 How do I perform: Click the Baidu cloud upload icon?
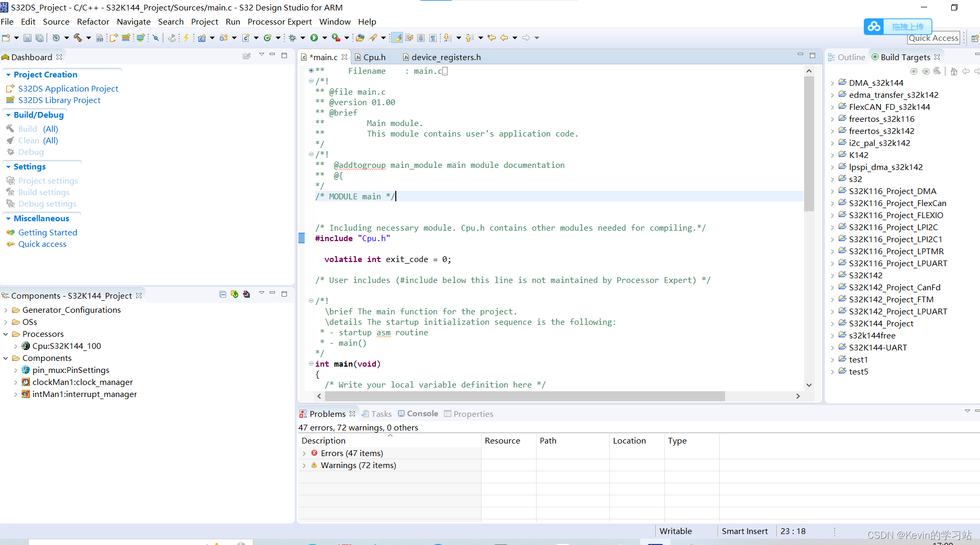(x=874, y=27)
